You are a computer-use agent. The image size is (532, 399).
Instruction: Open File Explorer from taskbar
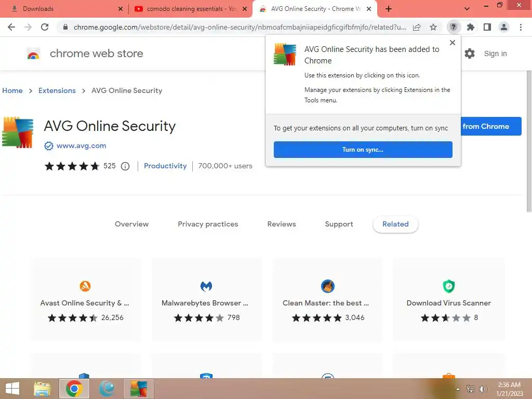[42, 389]
